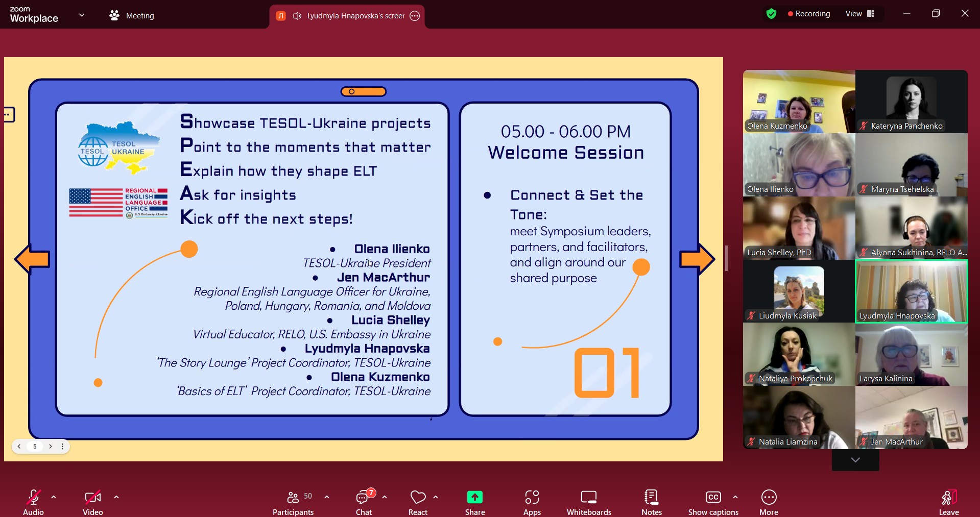The image size is (980, 517).
Task: Expand video options arrow next to Video
Action: [116, 497]
